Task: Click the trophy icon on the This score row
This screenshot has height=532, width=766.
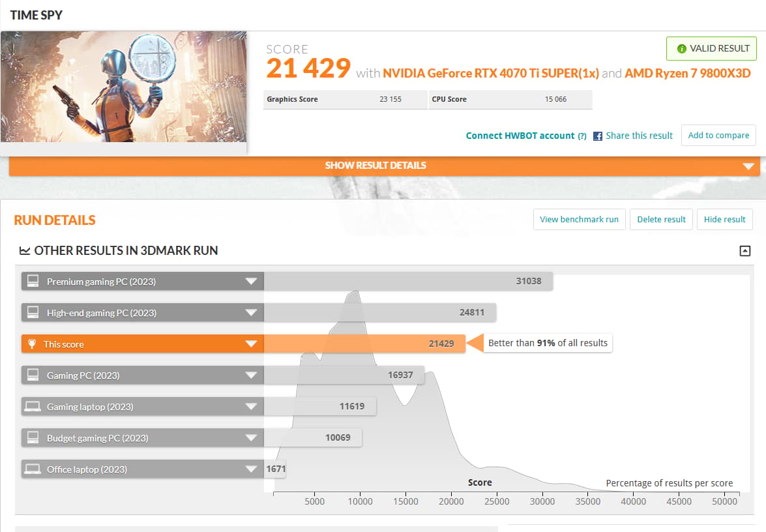Action: pos(32,344)
